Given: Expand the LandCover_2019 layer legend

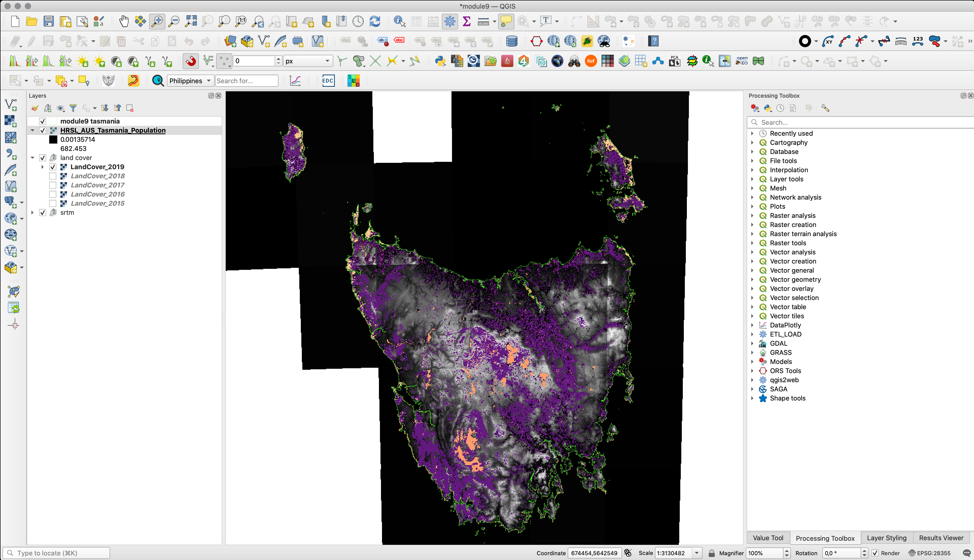Looking at the screenshot, I should tap(43, 167).
